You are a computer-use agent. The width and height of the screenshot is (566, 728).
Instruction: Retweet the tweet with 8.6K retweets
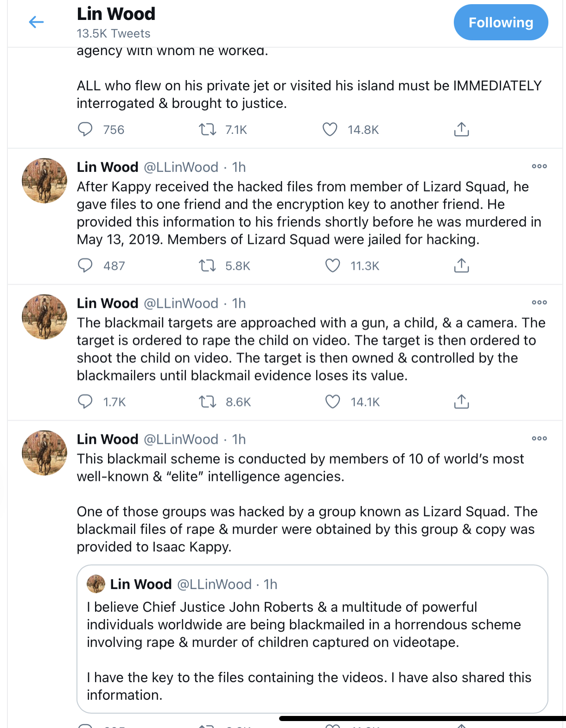[207, 401]
